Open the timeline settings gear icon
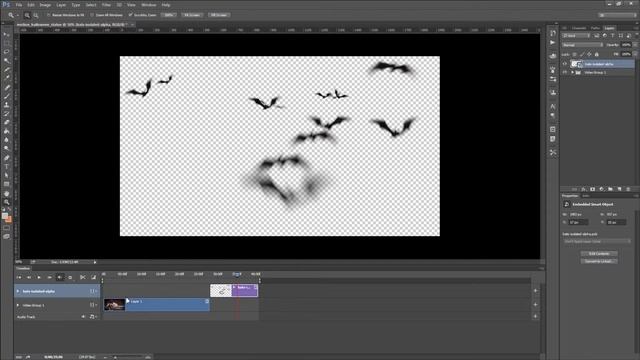Image resolution: width=640 pixels, height=360 pixels. pyautogui.click(x=70, y=278)
